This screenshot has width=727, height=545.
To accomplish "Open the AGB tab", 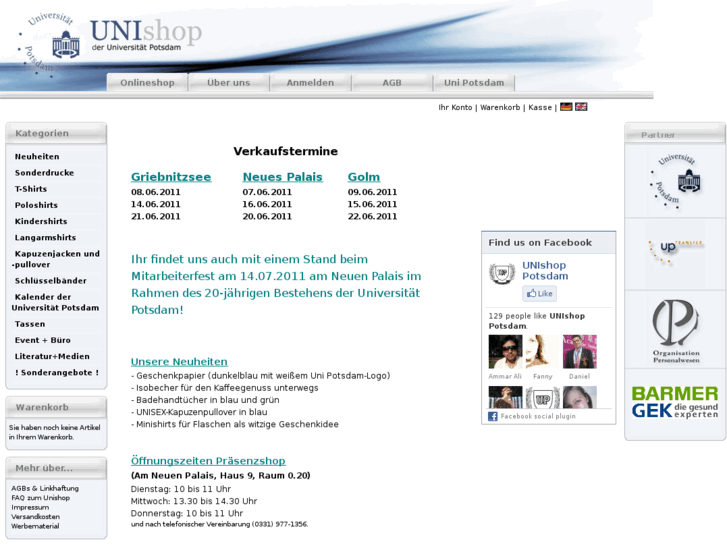I will (392, 83).
